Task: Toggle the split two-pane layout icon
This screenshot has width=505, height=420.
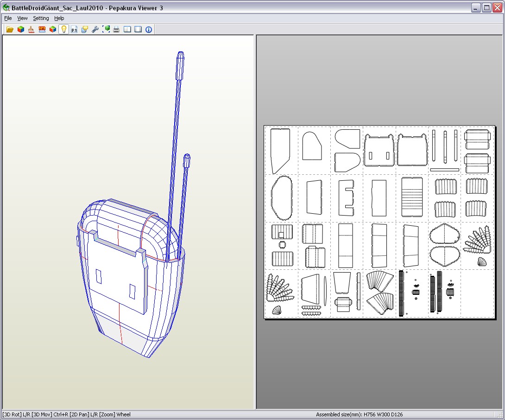Action: tap(127, 29)
